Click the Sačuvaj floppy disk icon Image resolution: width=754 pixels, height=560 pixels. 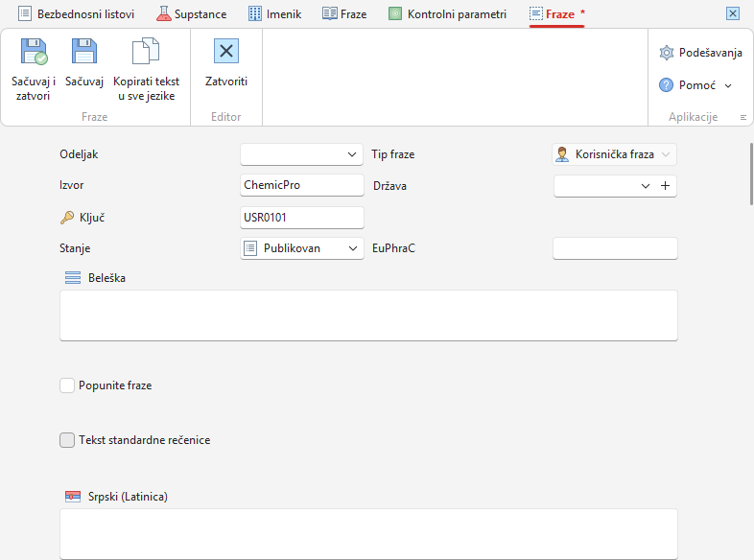(84, 51)
